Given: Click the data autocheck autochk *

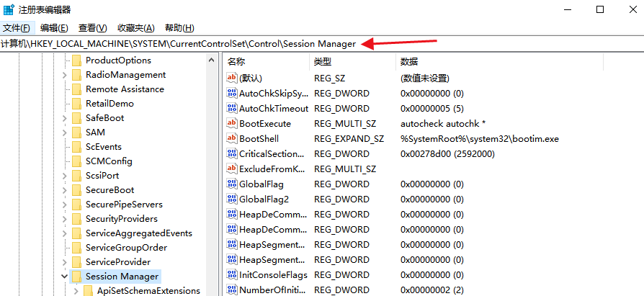Looking at the screenshot, I should [443, 124].
